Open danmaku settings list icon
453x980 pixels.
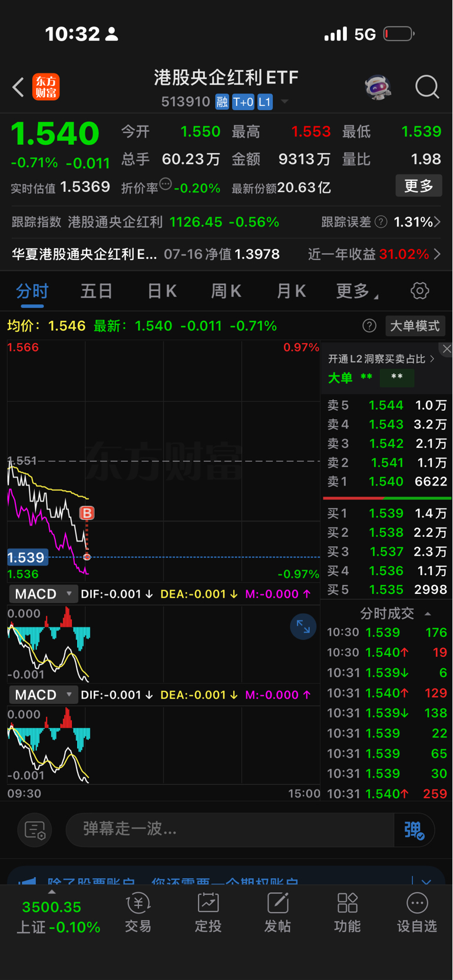point(35,830)
